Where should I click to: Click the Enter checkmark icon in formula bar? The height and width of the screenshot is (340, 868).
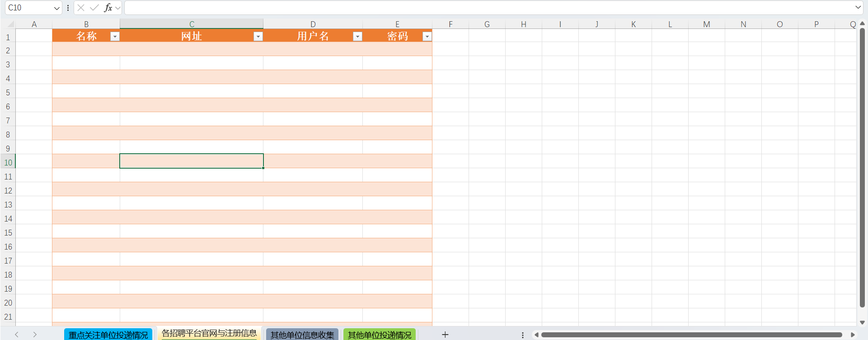pos(94,8)
